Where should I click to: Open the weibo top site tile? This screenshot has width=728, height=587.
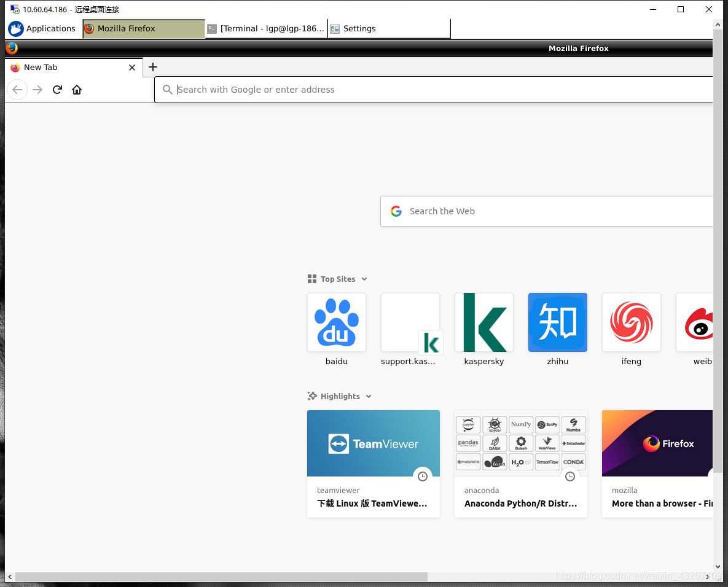[699, 322]
